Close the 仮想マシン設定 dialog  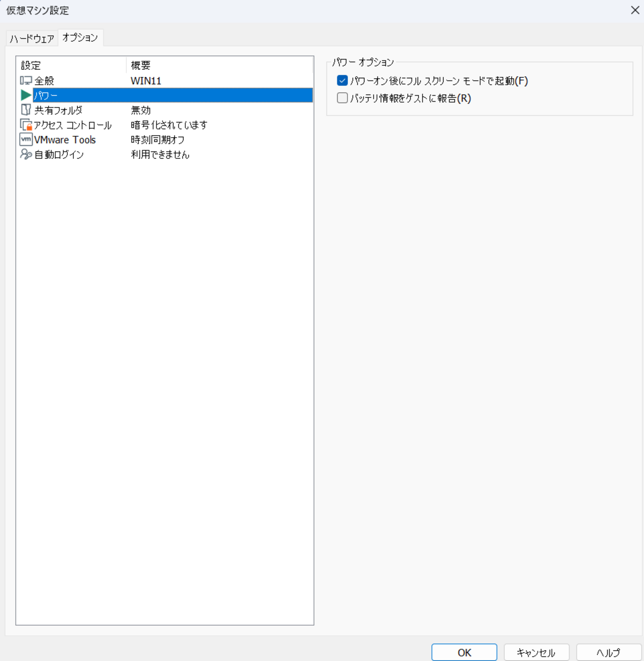coord(635,10)
